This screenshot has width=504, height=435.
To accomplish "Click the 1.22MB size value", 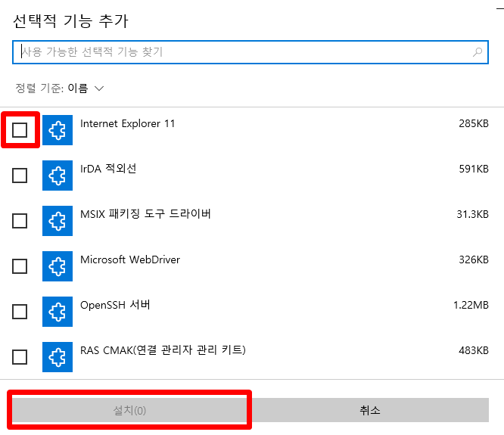I will click(471, 305).
